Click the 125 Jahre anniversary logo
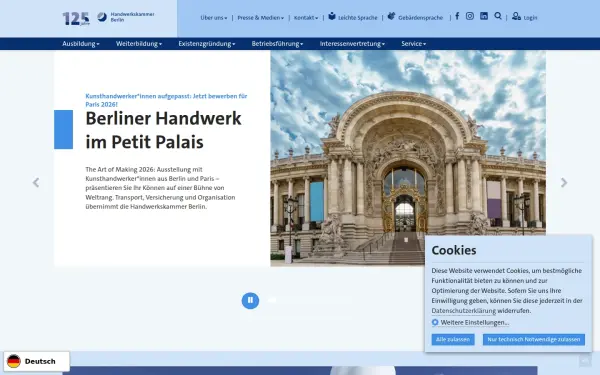The image size is (600, 375). [76, 18]
